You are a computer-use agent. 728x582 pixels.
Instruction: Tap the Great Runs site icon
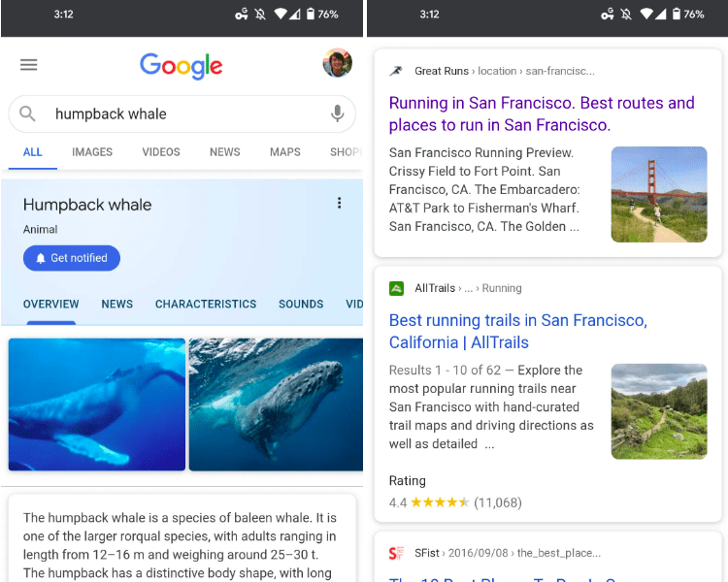point(396,71)
